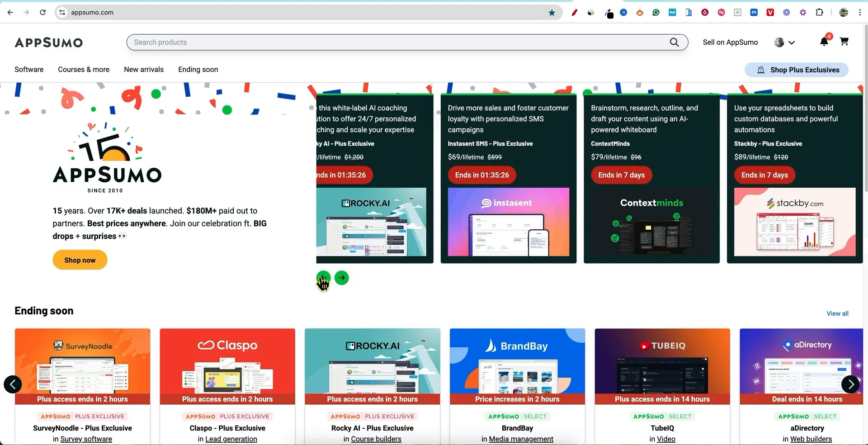Click the Ending soon right arrow
The image size is (868, 445).
coord(850,384)
